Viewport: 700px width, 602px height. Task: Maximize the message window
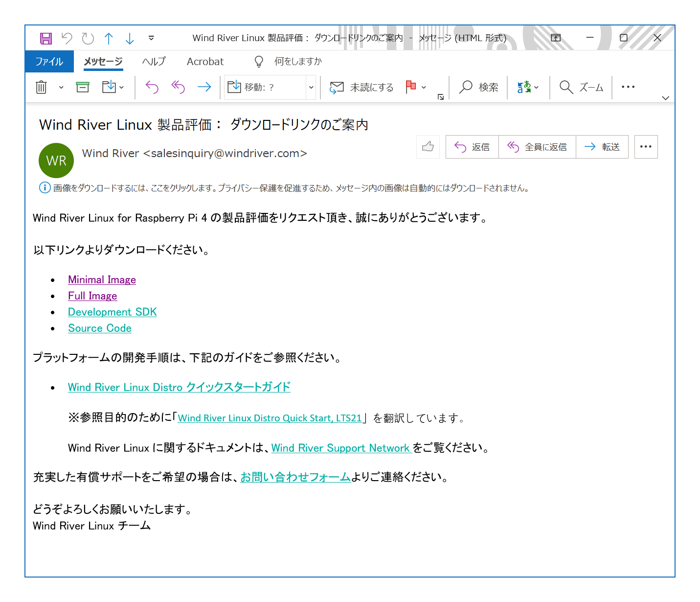tap(624, 38)
